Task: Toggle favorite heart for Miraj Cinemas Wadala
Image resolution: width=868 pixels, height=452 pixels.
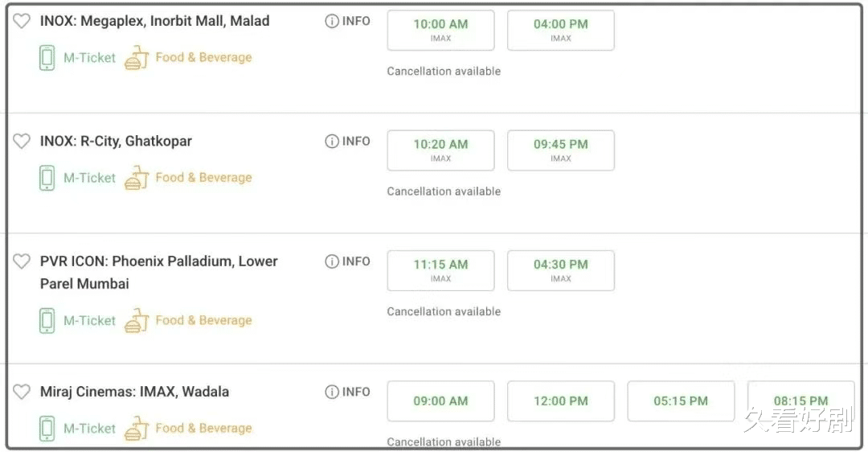Action: click(22, 392)
